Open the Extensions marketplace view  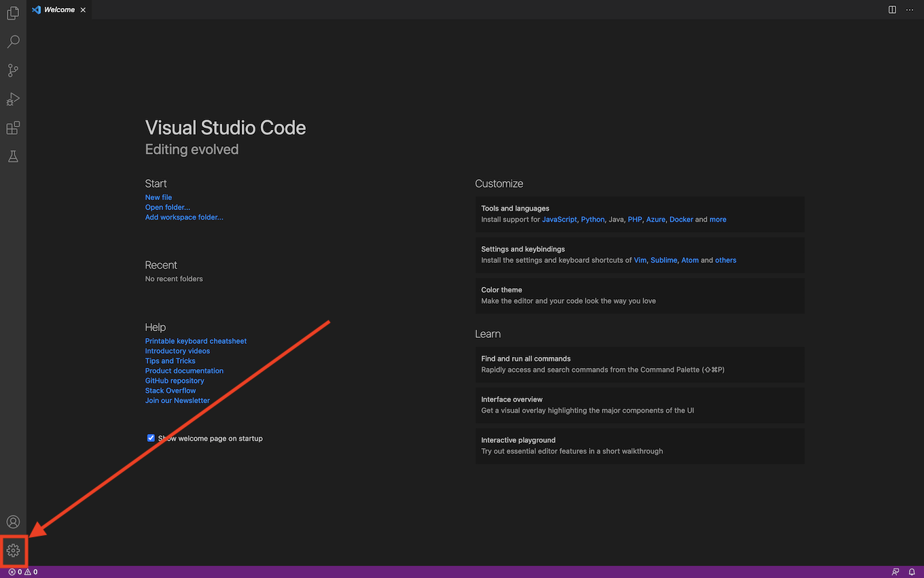13,128
